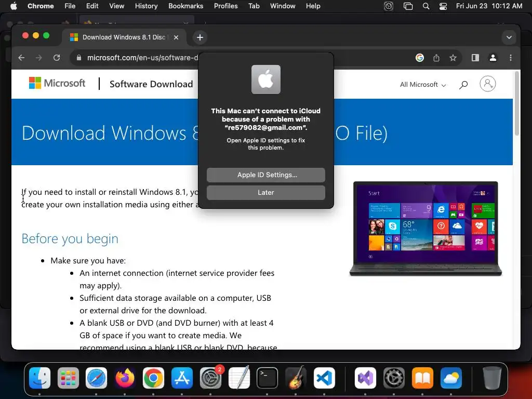Image resolution: width=532 pixels, height=399 pixels.
Task: Open Chrome profile avatar menu
Action: pos(493,58)
